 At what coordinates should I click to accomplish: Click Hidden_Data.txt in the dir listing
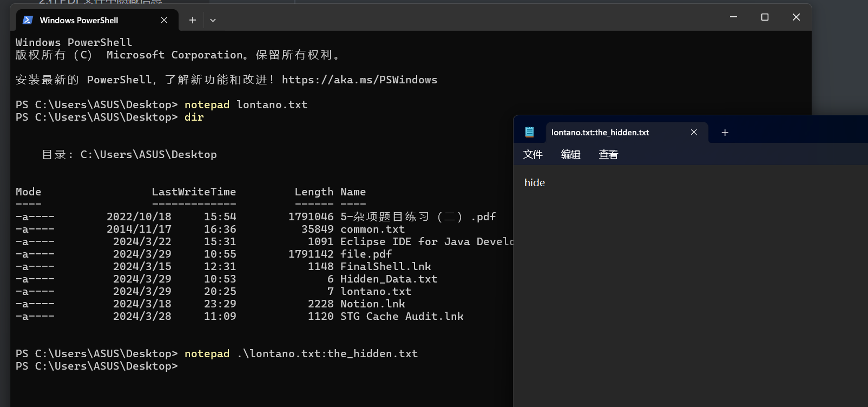click(x=388, y=279)
